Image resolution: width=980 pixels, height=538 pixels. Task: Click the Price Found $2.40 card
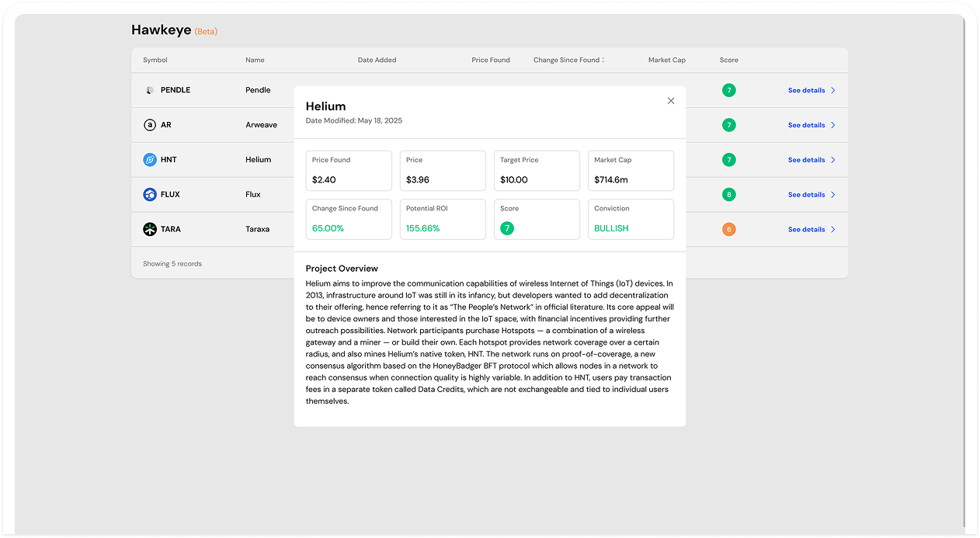pos(349,171)
